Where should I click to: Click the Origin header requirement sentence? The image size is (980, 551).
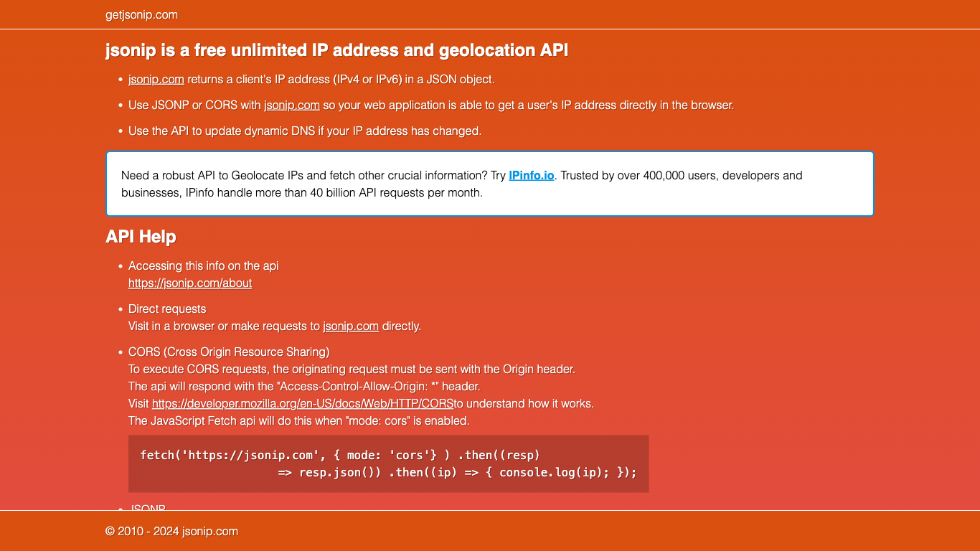click(352, 369)
